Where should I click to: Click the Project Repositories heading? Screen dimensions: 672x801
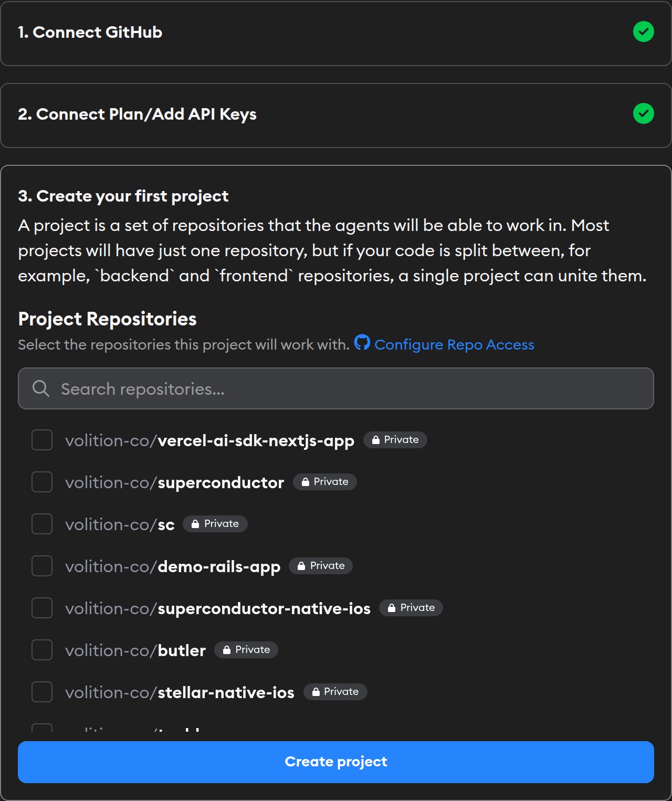pyautogui.click(x=107, y=319)
